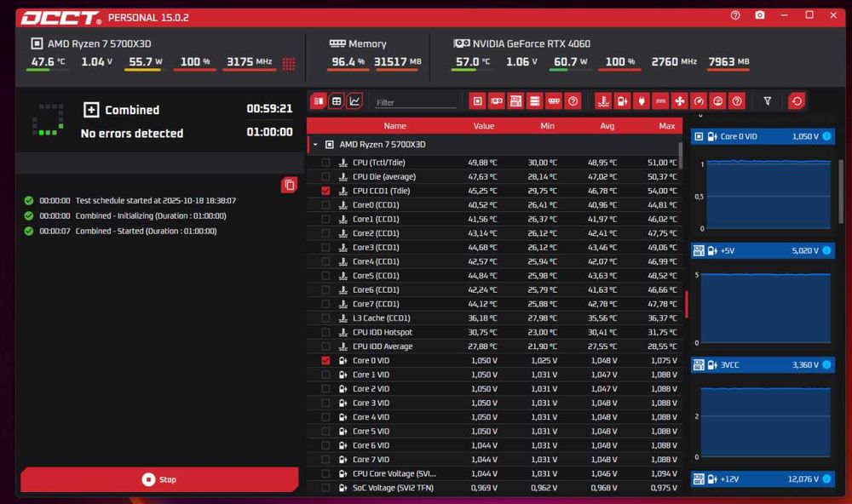Toggle the voltage sensor type icon

622,101
